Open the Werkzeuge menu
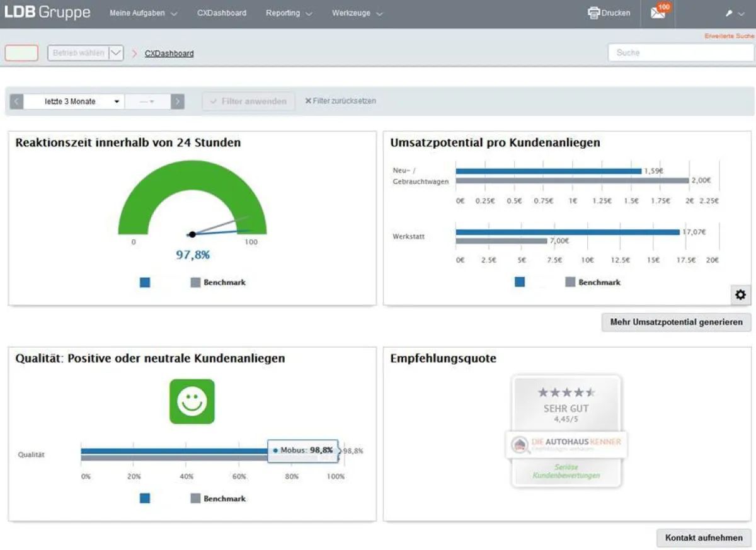Image resolution: width=756 pixels, height=550 pixels. point(357,13)
